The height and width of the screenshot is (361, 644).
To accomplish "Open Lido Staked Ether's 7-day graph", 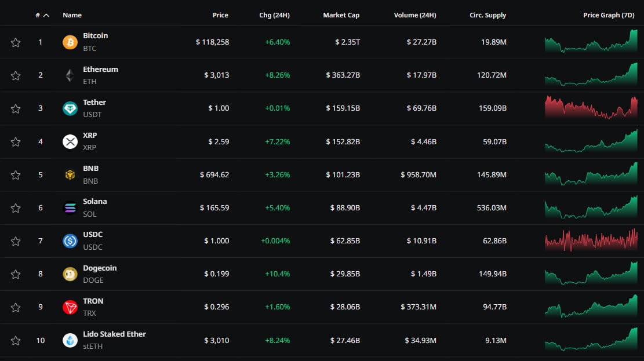I will (591, 339).
